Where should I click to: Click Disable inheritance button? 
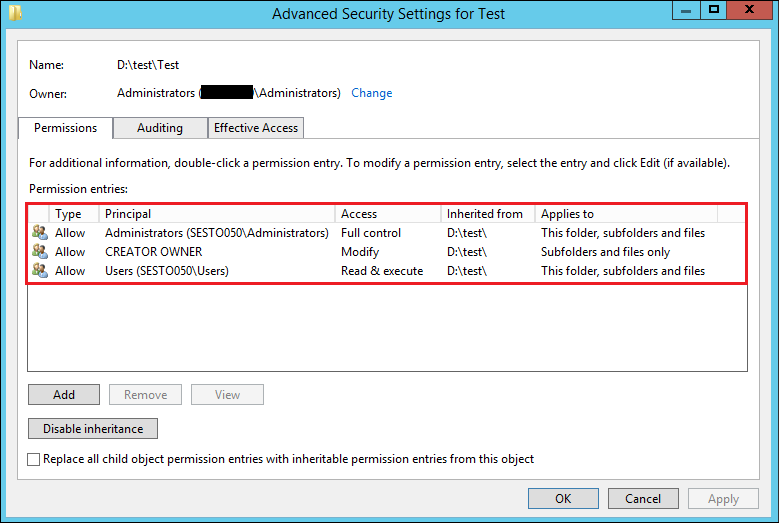[93, 428]
